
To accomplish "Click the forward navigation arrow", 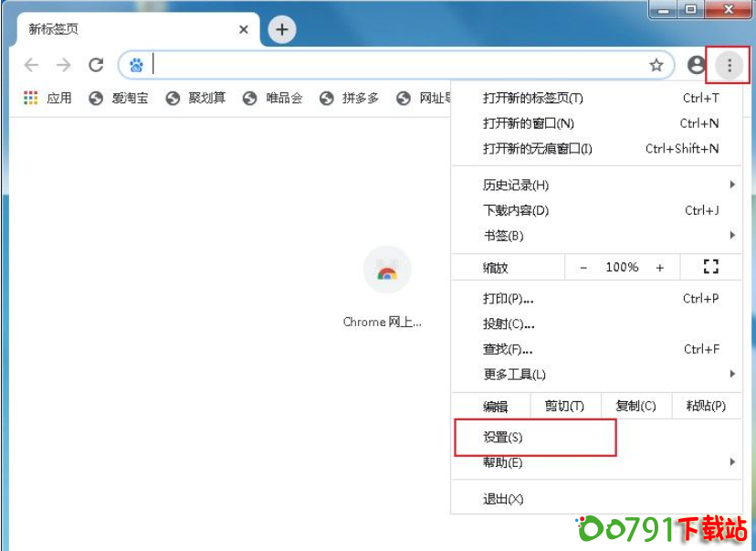I will coord(63,65).
